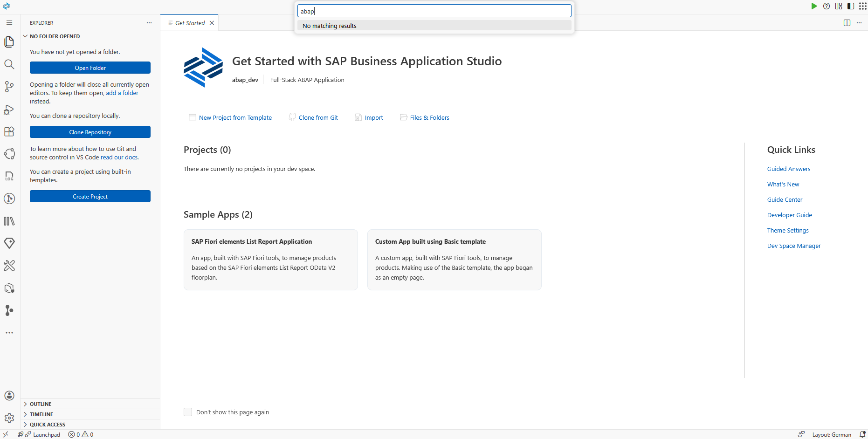This screenshot has height=439, width=868.
Task: Click the green run play icon
Action: [x=814, y=6]
